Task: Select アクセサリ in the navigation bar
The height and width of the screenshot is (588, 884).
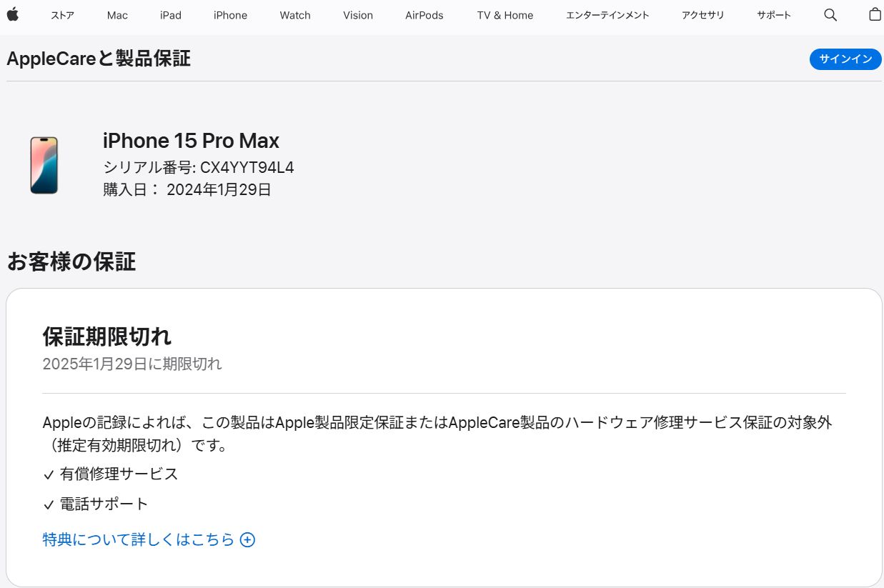Action: click(x=703, y=15)
